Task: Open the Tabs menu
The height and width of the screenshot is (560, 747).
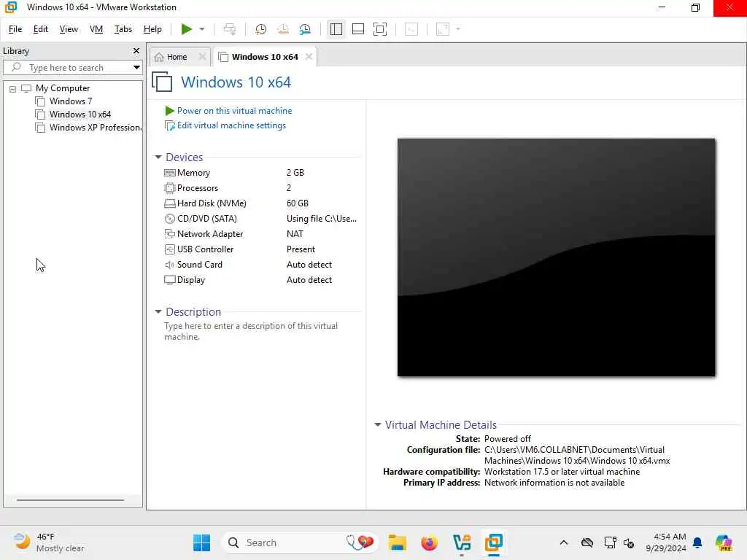Action: pos(123,29)
